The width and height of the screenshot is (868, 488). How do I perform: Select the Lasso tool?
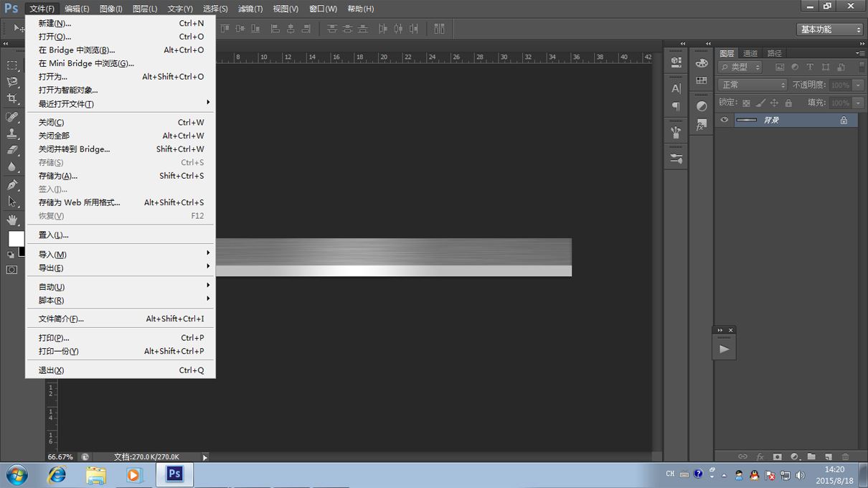pos(12,82)
